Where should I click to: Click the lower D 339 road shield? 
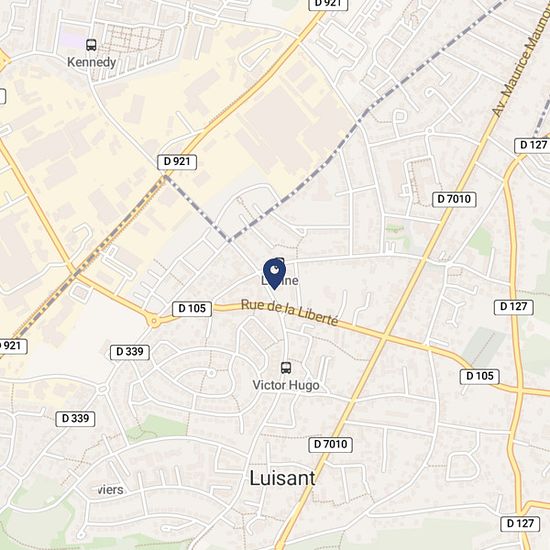click(x=75, y=418)
